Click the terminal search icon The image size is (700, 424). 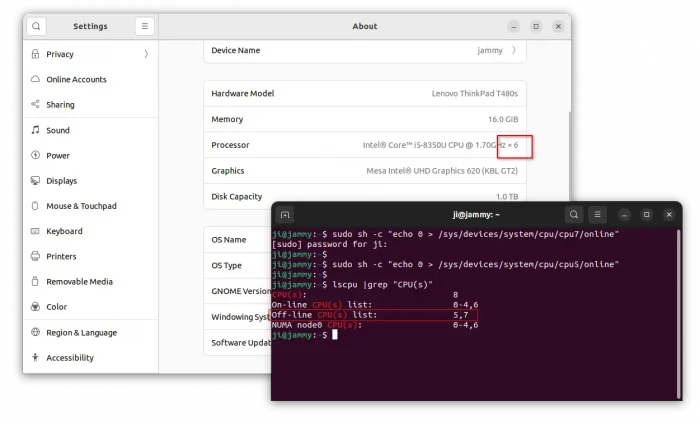coord(574,214)
